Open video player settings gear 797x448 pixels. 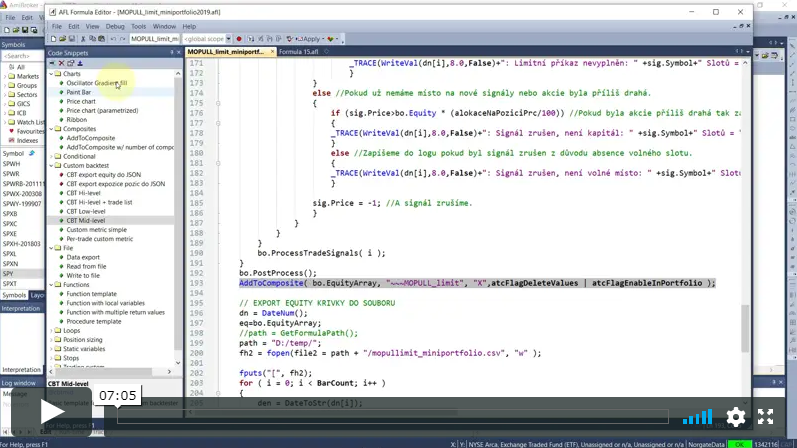tap(736, 417)
